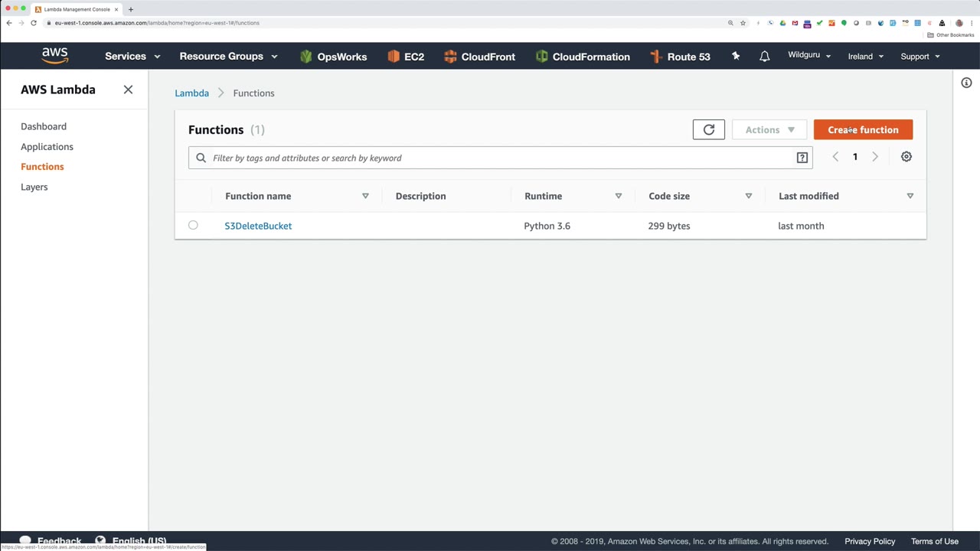Screen dimensions: 980x551
Task: Open the Terms of Use link
Action: tap(935, 541)
